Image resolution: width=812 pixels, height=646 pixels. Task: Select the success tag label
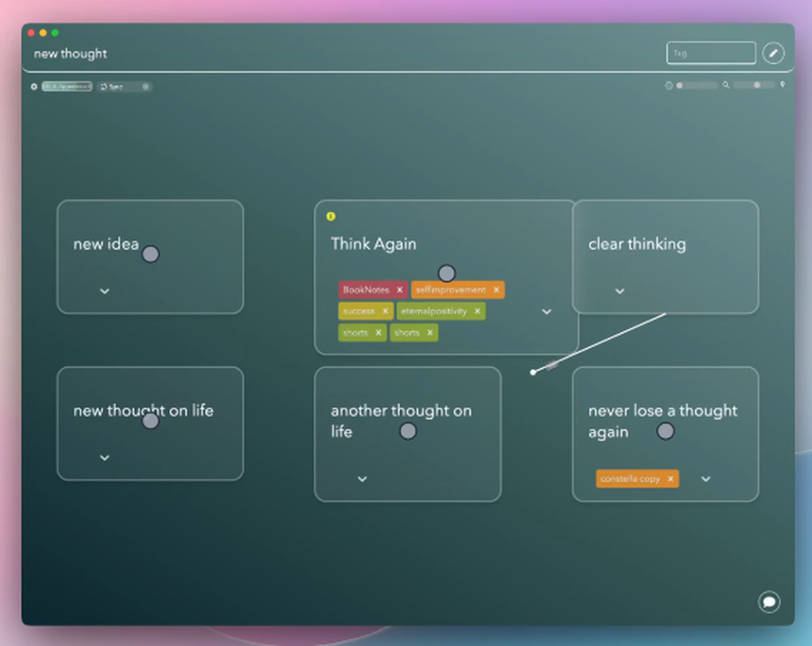pyautogui.click(x=358, y=311)
